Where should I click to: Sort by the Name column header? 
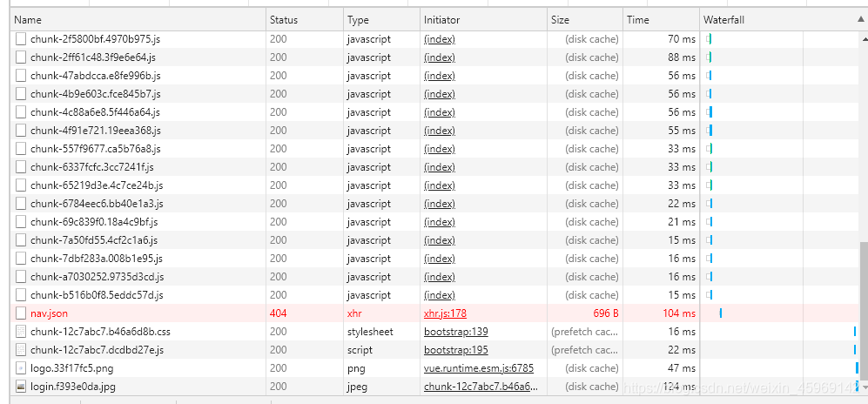(138, 20)
